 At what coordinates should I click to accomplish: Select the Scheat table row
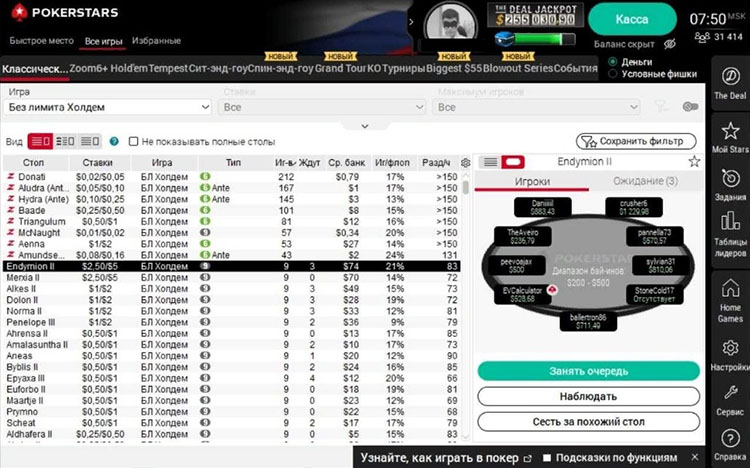coord(232,423)
